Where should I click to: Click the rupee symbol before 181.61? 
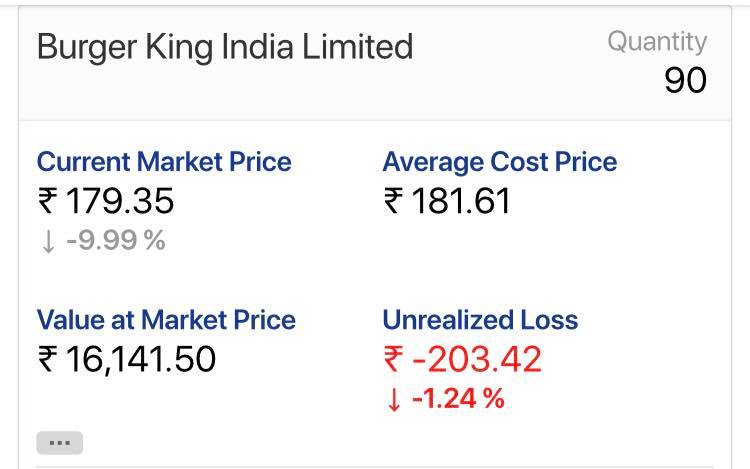[x=393, y=200]
